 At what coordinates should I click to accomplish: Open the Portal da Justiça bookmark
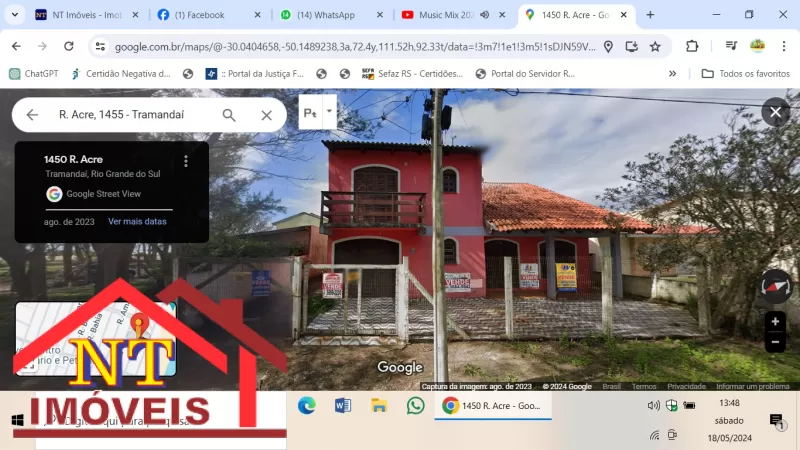point(254,73)
